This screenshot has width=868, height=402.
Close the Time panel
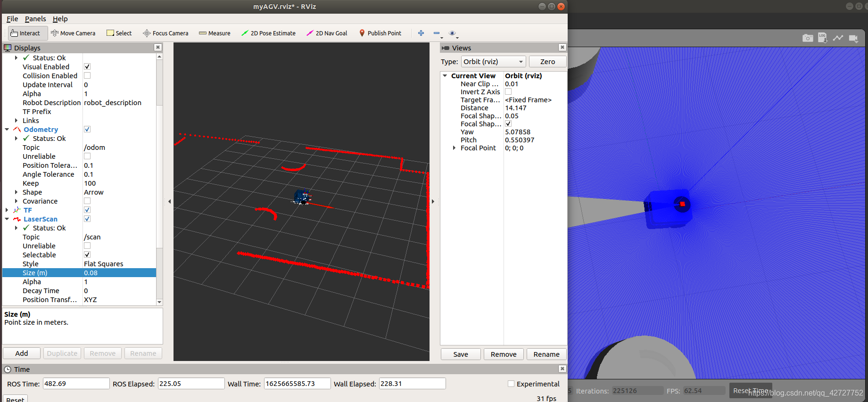562,369
